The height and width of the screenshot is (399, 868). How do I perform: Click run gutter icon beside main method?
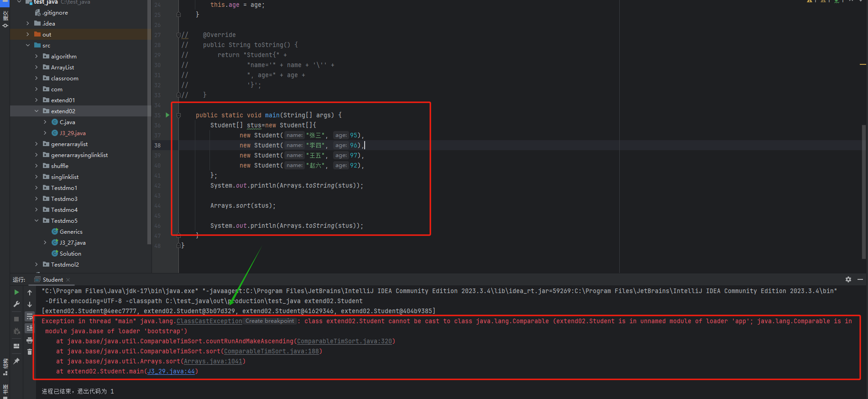[167, 115]
